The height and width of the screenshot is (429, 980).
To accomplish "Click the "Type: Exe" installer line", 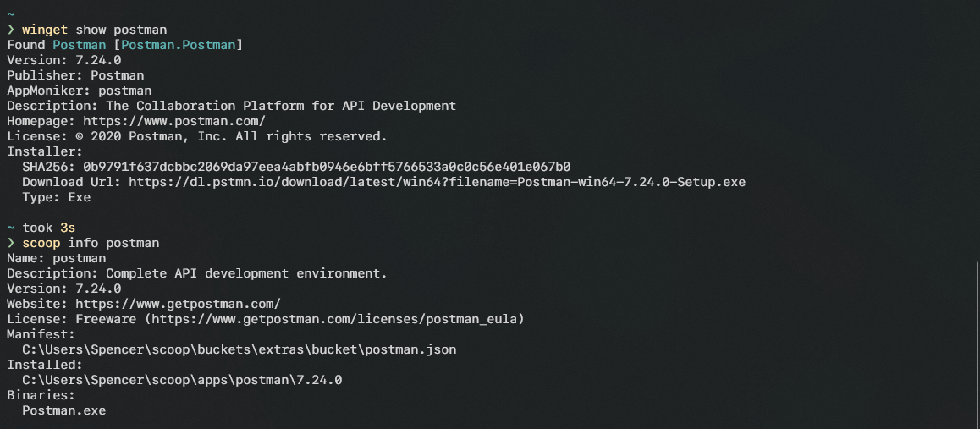I will tap(56, 197).
